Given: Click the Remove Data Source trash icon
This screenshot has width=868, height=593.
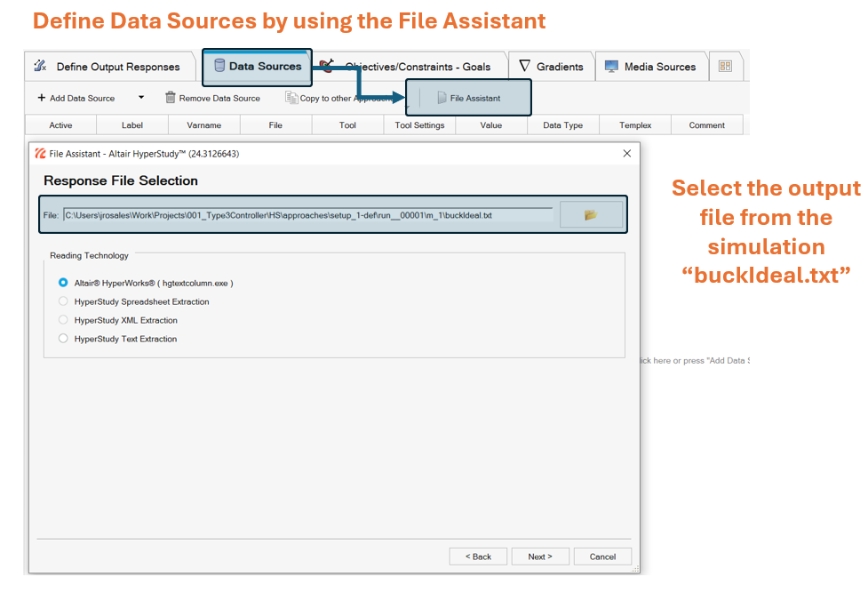Looking at the screenshot, I should point(171,98).
